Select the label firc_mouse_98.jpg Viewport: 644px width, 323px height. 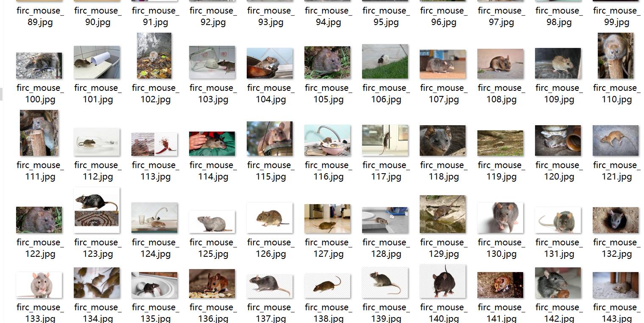point(559,16)
